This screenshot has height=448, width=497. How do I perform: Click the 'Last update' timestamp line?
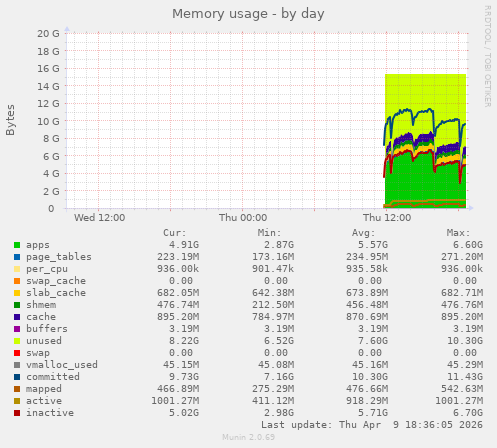point(372,425)
